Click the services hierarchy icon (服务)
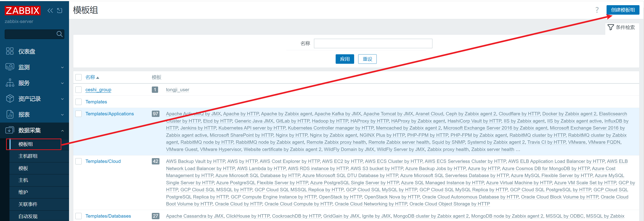The image size is (644, 221). click(x=10, y=83)
